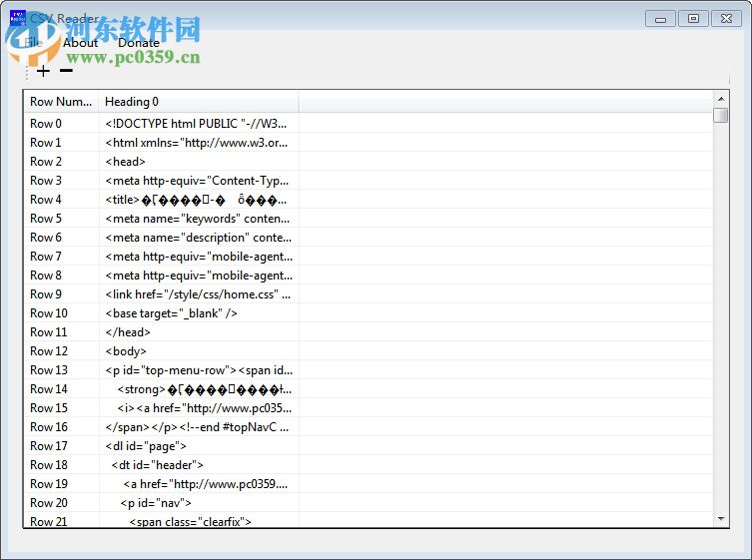
Task: Select the Row 16 label cell
Action: 62,427
